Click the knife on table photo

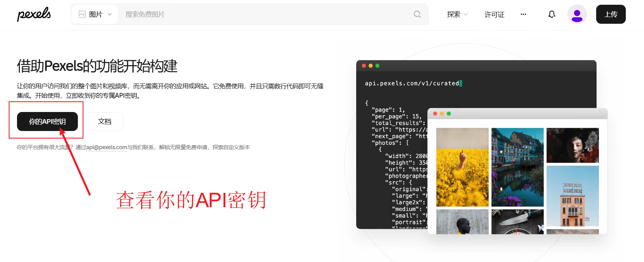(517, 222)
